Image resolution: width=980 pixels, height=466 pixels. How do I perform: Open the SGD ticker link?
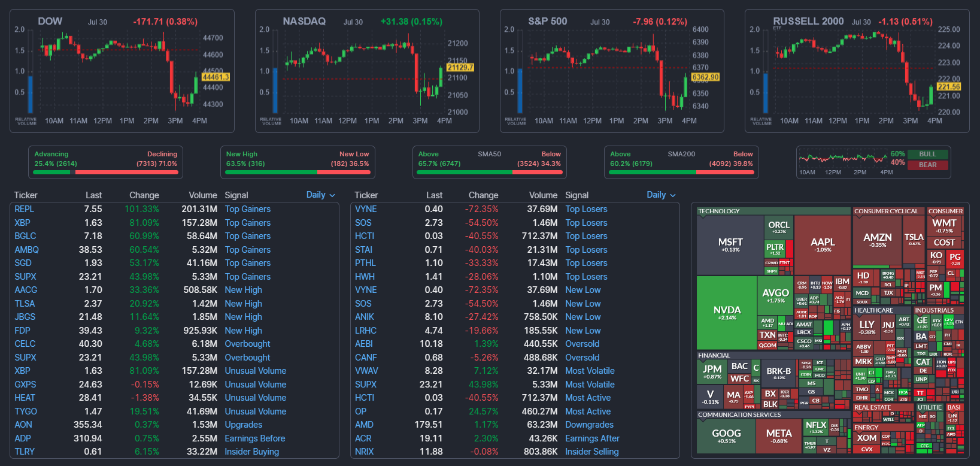click(x=23, y=263)
